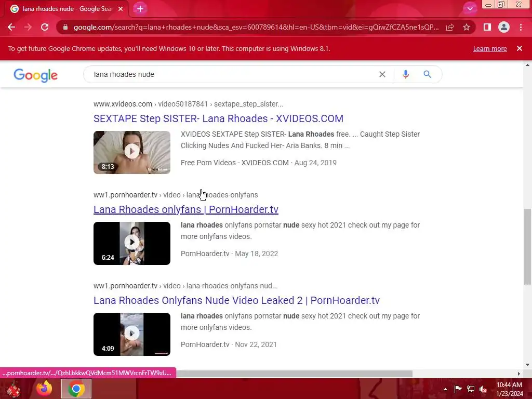Image resolution: width=532 pixels, height=399 pixels.
Task: Open a new tab with the plus button
Action: click(x=140, y=9)
